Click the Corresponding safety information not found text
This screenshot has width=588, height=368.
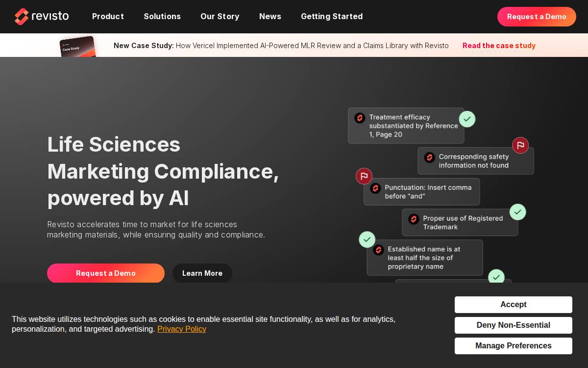point(474,161)
